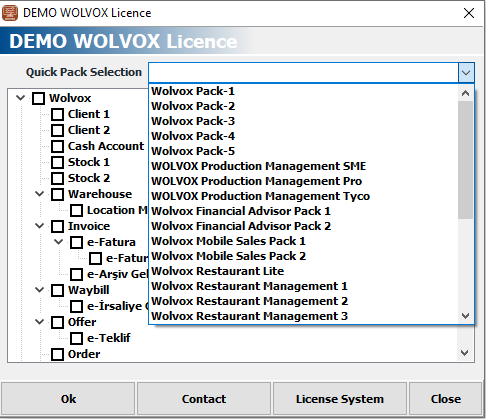Select WOLVOX Production Management Tyco
This screenshot has height=419, width=486.
303,196
